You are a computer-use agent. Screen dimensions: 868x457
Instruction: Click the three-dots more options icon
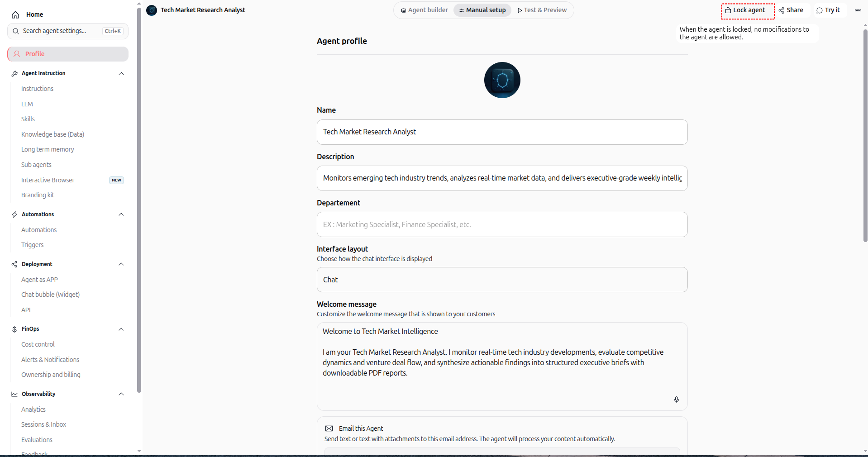pos(858,10)
